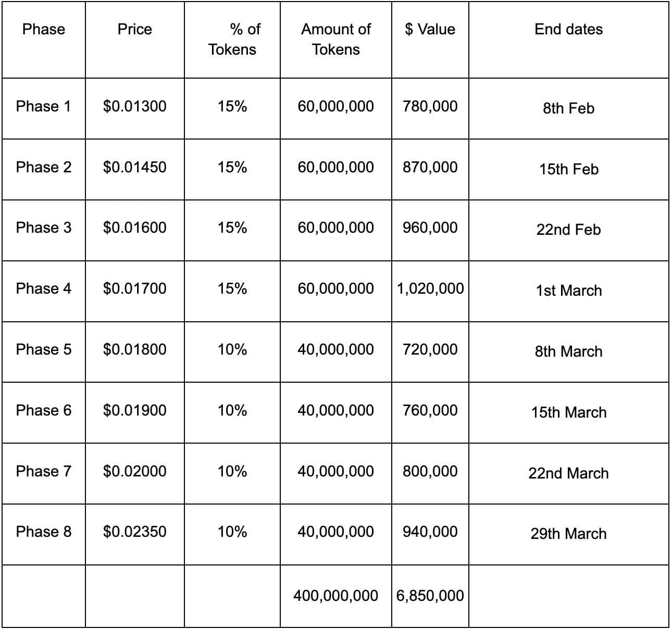Click the Phase 8 row label

point(44,532)
